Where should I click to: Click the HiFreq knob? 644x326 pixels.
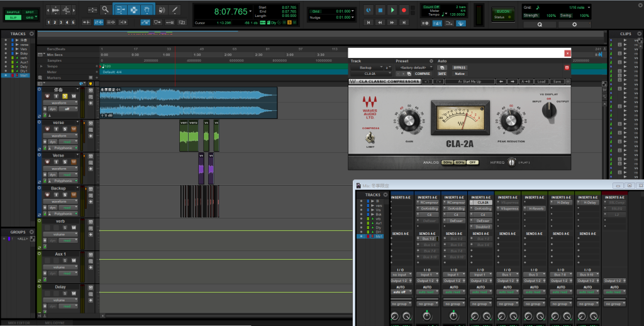511,162
